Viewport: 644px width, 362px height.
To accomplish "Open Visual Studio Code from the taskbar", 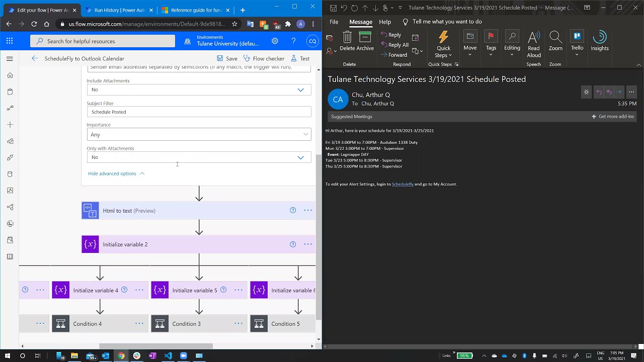I will (168, 355).
